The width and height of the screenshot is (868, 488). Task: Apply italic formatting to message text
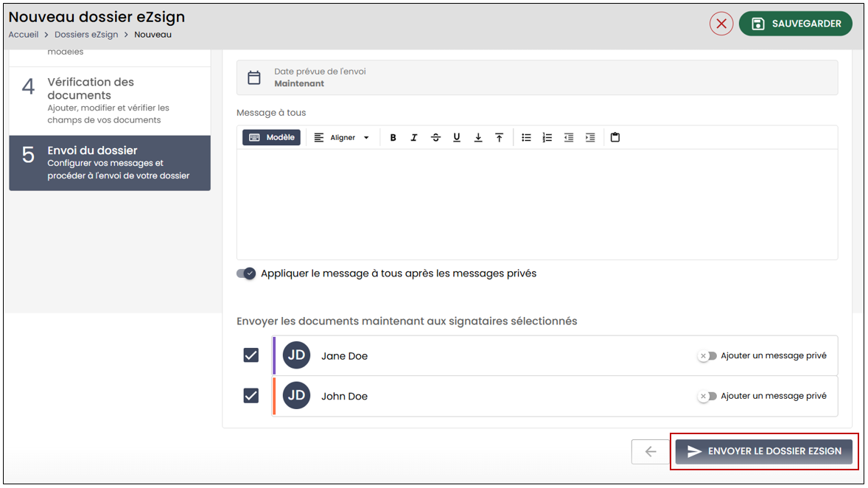click(413, 137)
